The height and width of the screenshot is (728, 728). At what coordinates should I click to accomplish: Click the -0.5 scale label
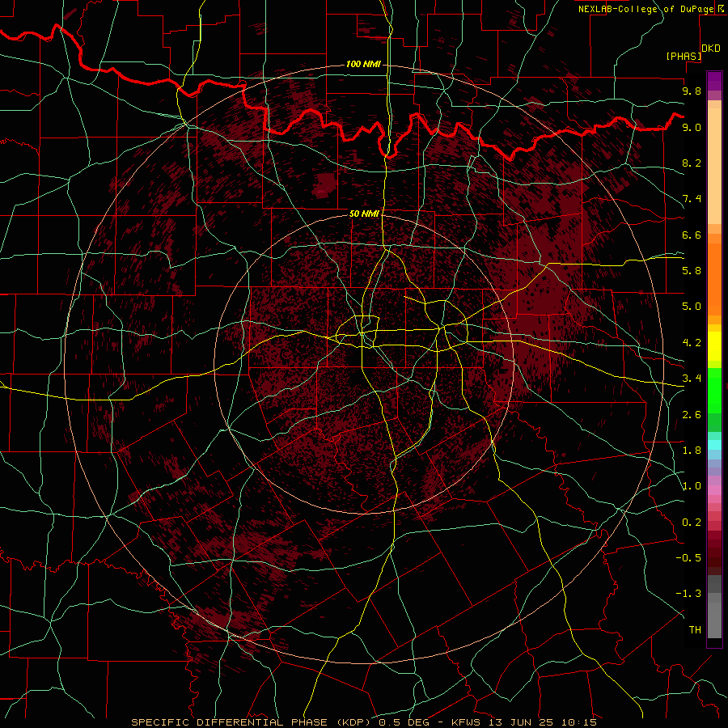688,558
